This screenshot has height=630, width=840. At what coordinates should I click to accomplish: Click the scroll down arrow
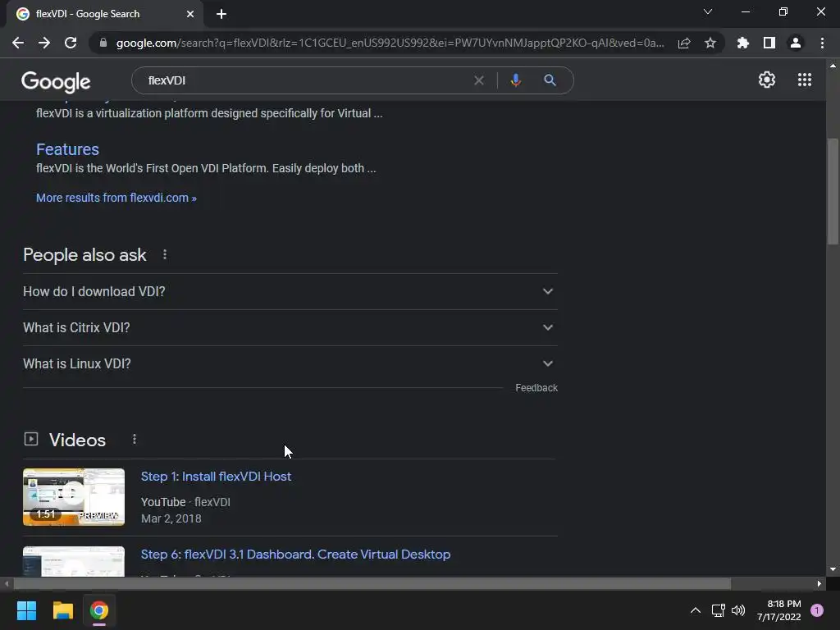pyautogui.click(x=833, y=569)
